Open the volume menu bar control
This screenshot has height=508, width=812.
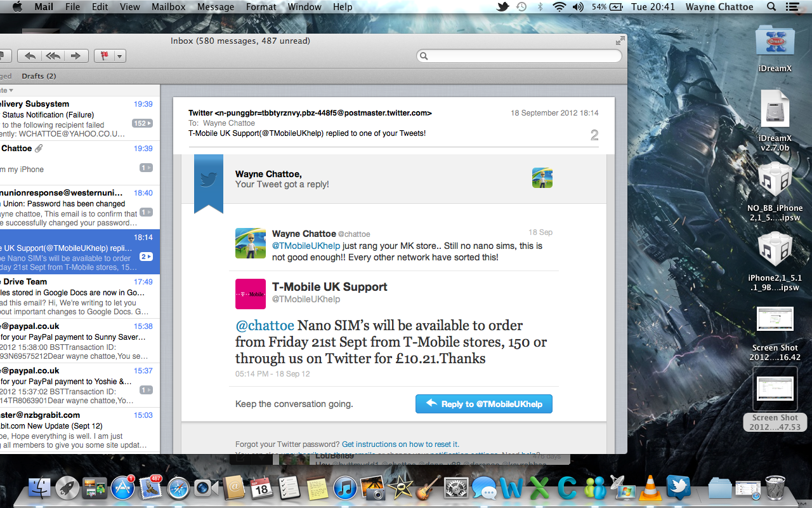(578, 7)
